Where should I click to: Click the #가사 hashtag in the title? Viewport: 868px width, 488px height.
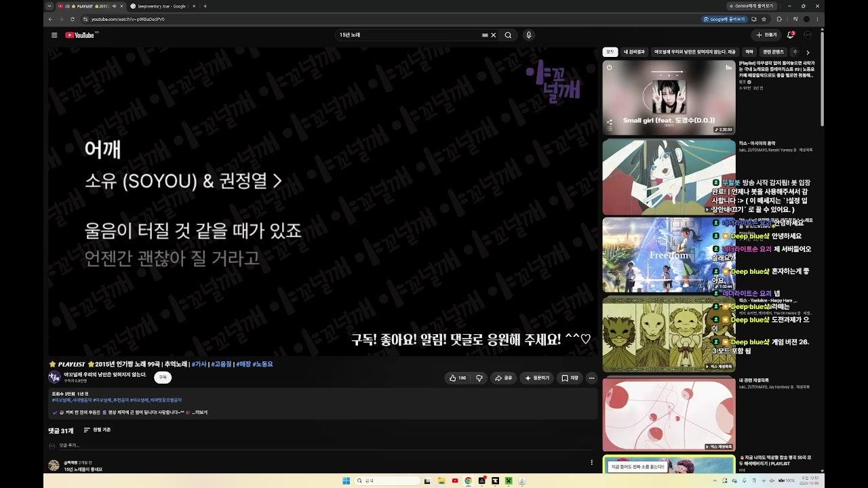199,364
